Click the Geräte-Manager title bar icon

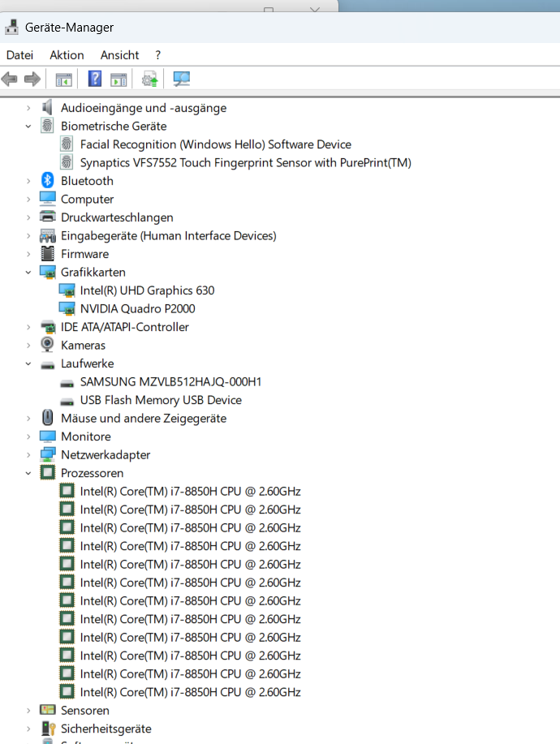11,27
